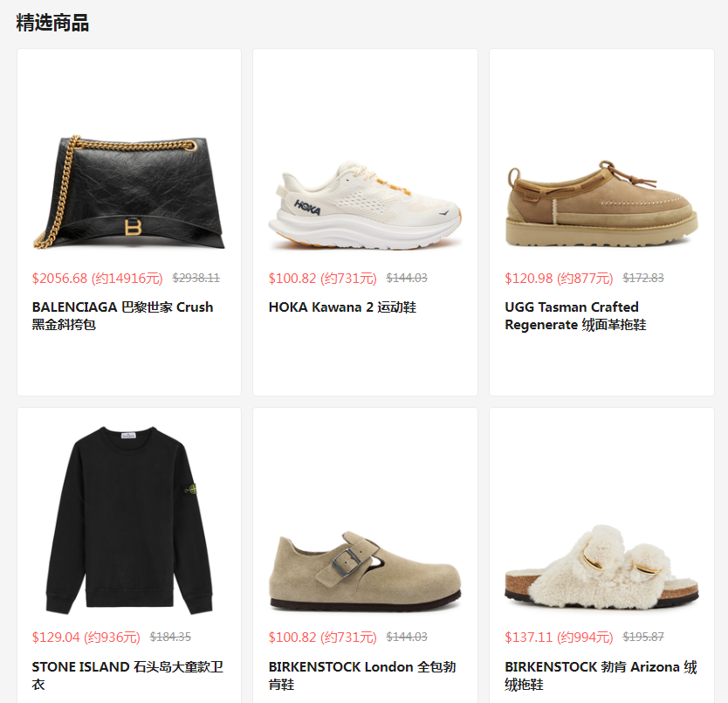The height and width of the screenshot is (703, 728).
Task: Click the HOKA Kawana 2 运动鞋 title
Action: pyautogui.click(x=342, y=307)
